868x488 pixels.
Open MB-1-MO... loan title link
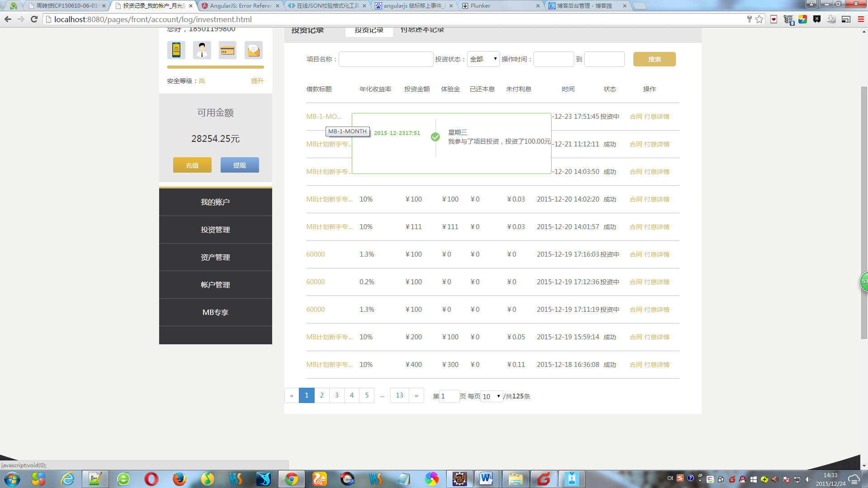[x=324, y=117]
